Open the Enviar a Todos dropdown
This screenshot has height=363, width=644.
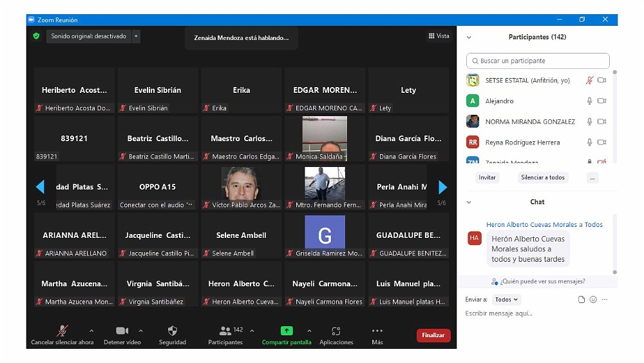(506, 299)
